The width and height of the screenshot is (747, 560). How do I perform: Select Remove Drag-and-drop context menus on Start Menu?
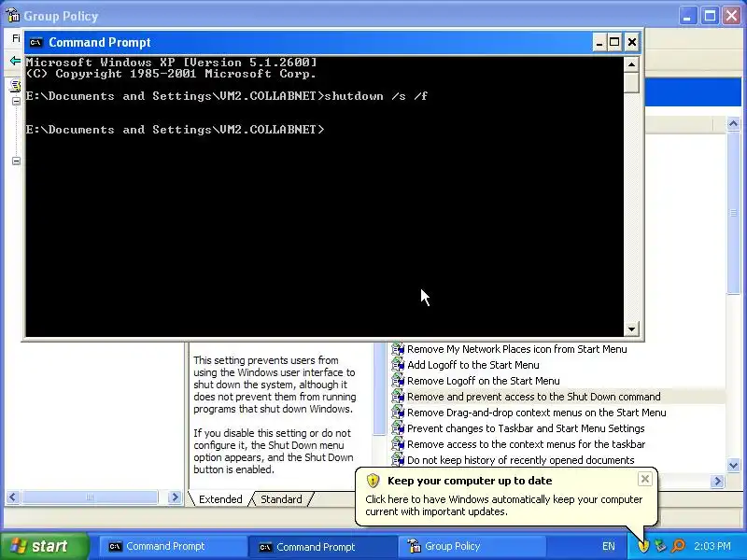[x=536, y=413]
